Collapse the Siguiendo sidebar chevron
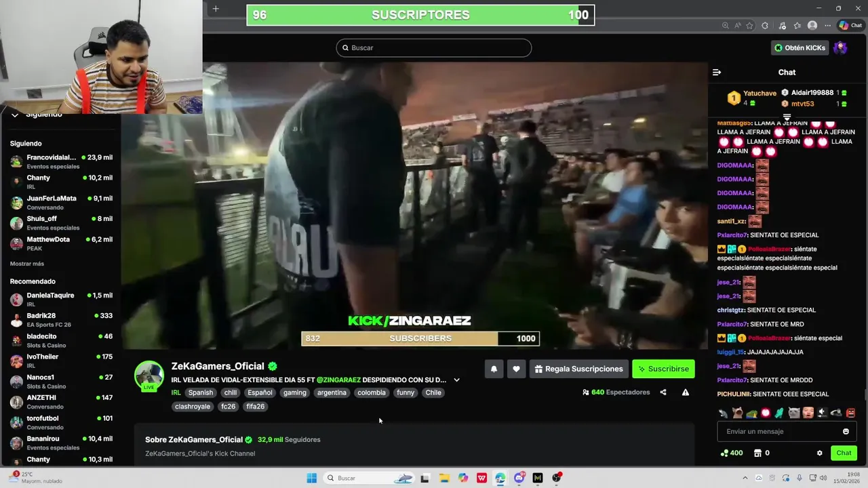 (15, 115)
